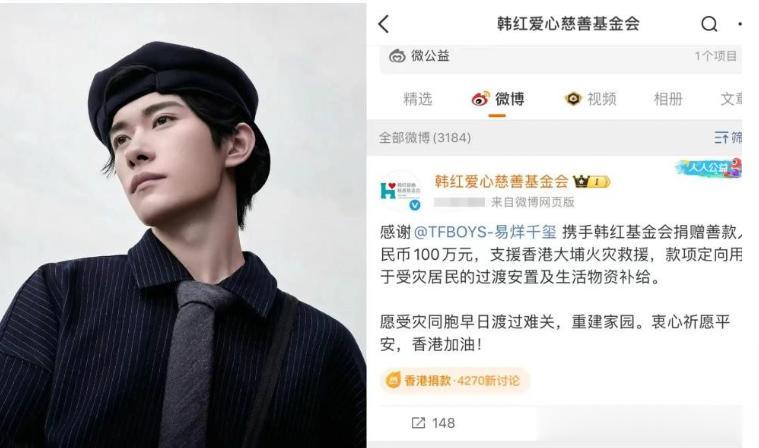Open the more options dots icon
Screen dimensions: 759x448
tap(740, 24)
